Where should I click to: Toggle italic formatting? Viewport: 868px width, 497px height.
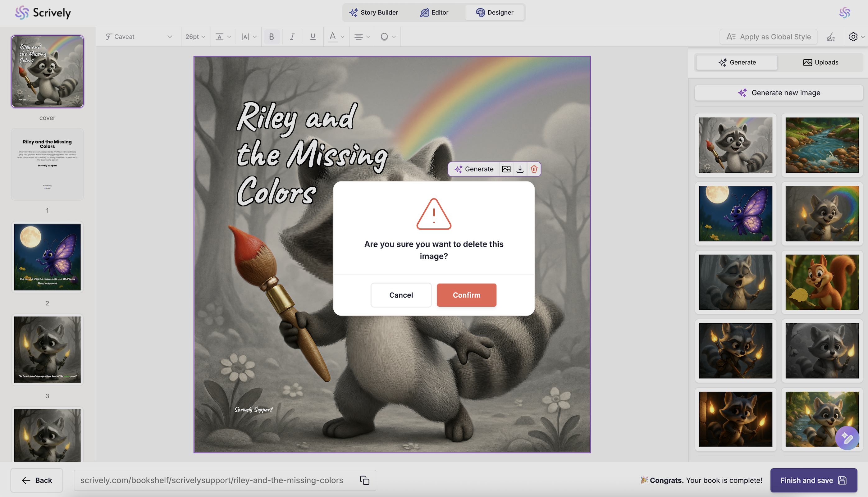pyautogui.click(x=292, y=37)
